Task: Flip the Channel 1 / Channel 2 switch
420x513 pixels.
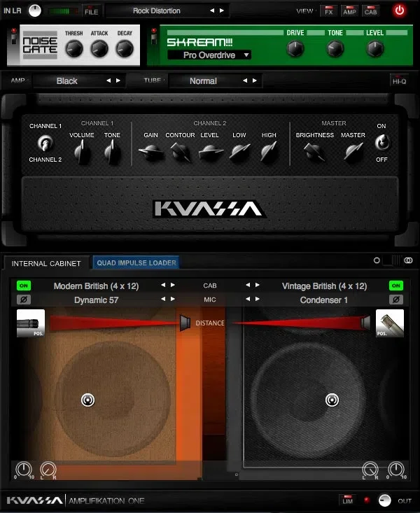Action: pos(45,143)
